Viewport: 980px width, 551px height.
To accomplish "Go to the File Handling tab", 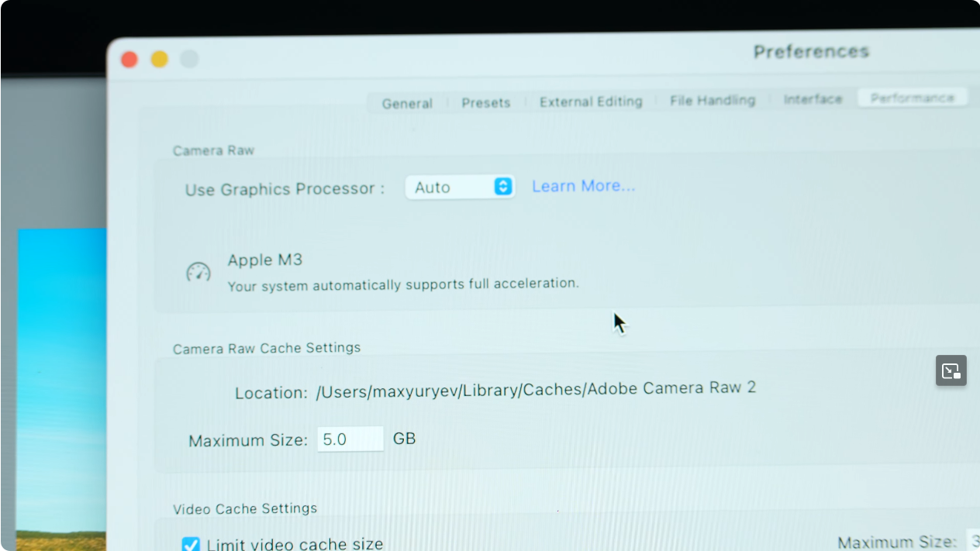I will pos(713,100).
